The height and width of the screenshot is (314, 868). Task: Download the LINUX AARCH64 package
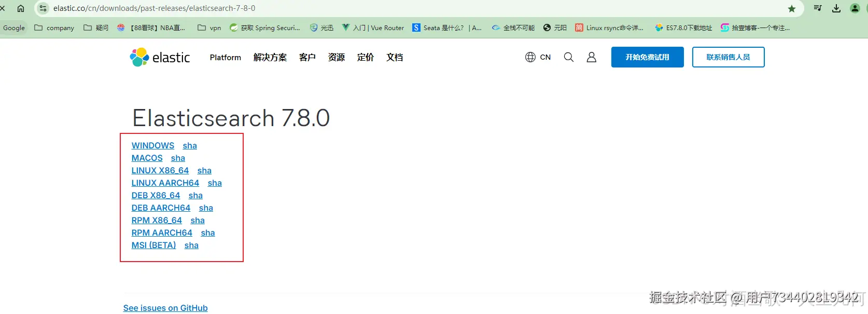click(x=165, y=183)
